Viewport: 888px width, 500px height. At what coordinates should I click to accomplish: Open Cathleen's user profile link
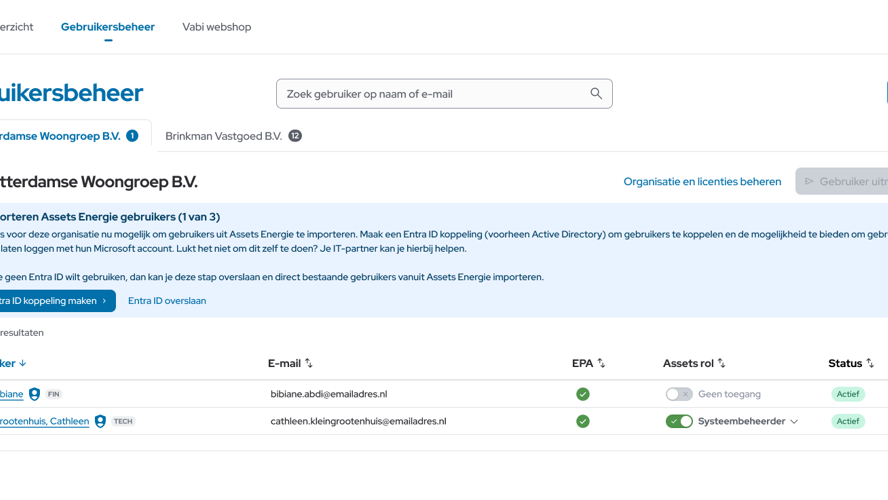44,421
